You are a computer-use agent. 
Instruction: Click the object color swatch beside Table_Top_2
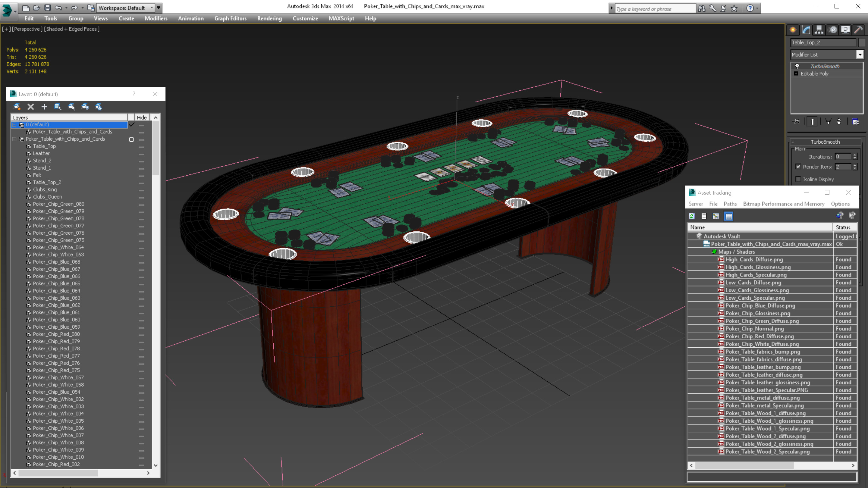(862, 42)
